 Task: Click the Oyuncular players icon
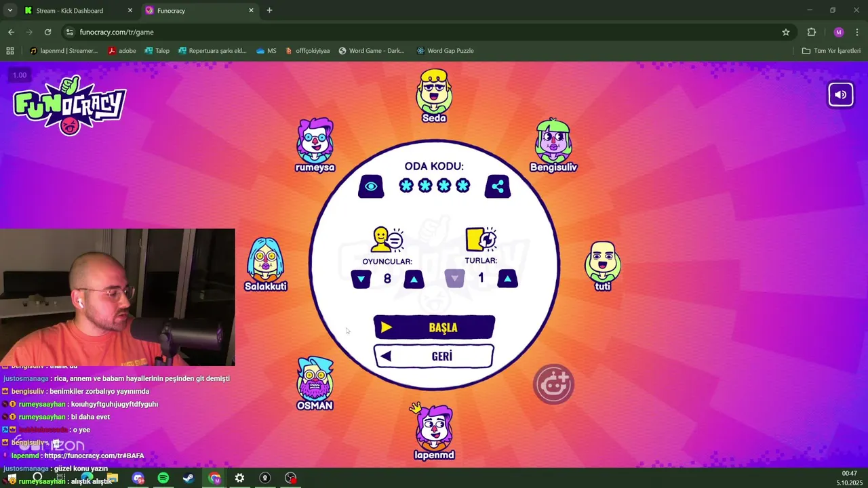(387, 239)
